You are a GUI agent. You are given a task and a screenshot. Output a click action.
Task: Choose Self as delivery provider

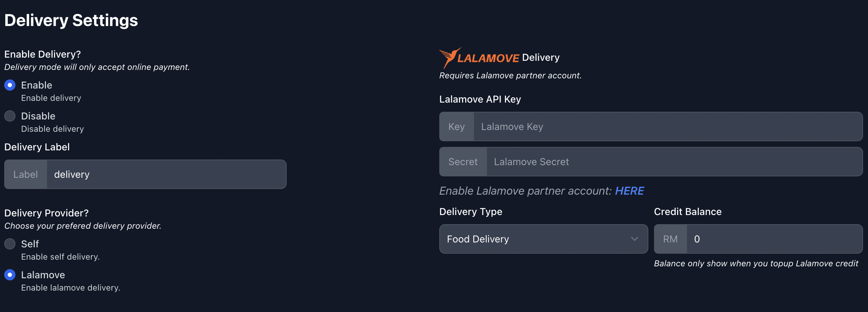coord(9,243)
